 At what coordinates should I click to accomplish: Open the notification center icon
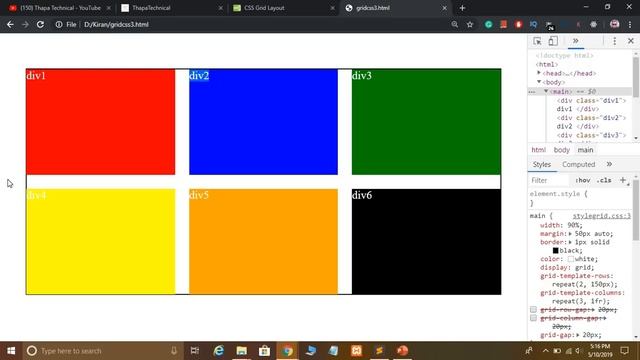[x=624, y=351]
